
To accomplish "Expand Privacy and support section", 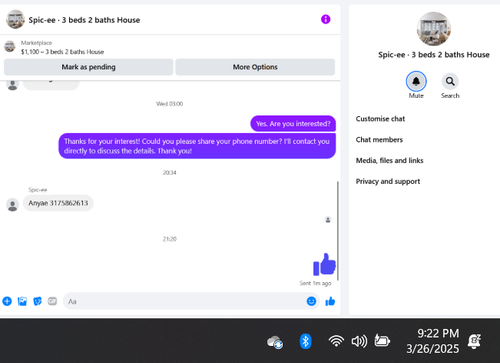I will pos(388,181).
